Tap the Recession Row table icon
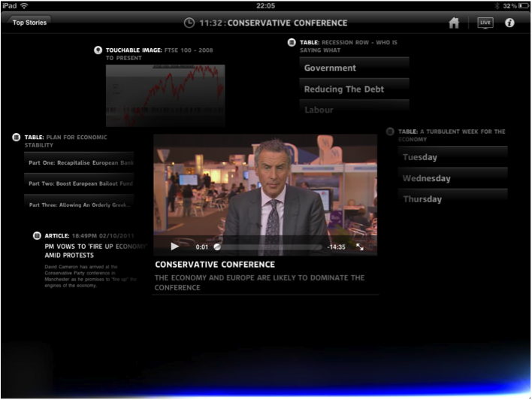Viewport: 532px width, 400px height. click(x=292, y=43)
